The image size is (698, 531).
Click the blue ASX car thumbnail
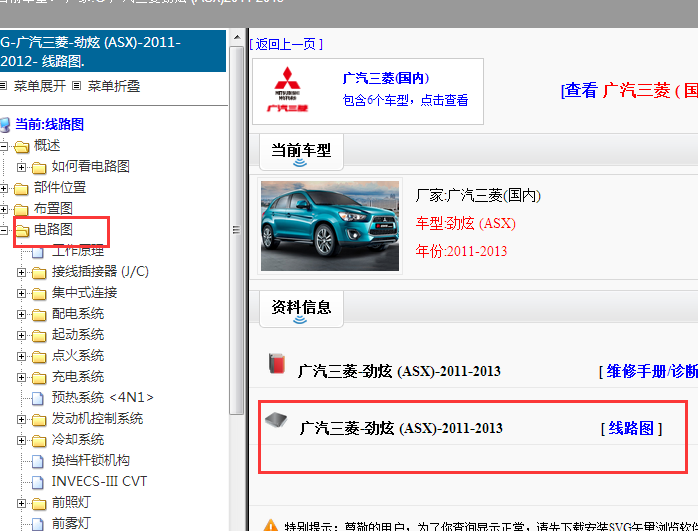(x=330, y=226)
